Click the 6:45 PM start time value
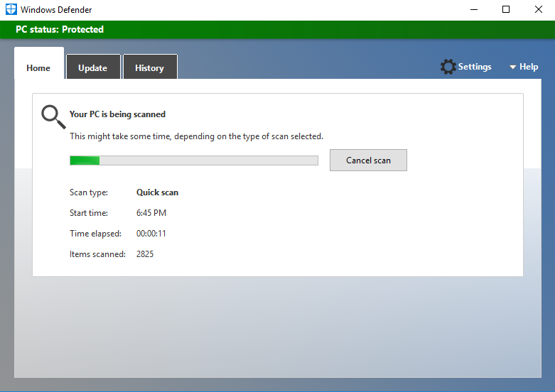The image size is (555, 392). [x=151, y=213]
